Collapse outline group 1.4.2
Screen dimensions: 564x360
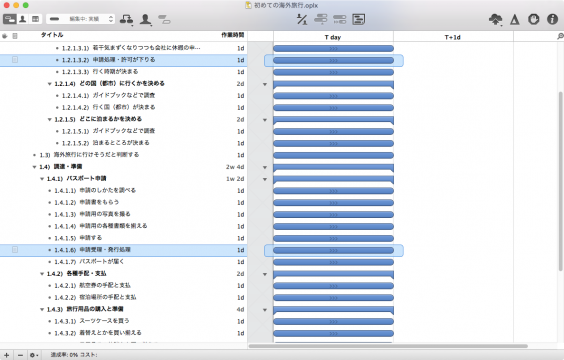click(x=42, y=274)
